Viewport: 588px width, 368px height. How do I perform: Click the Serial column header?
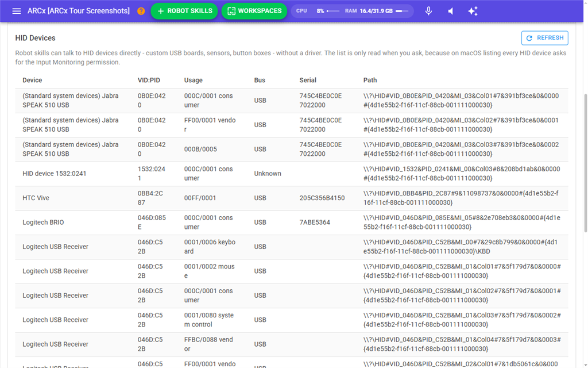308,80
